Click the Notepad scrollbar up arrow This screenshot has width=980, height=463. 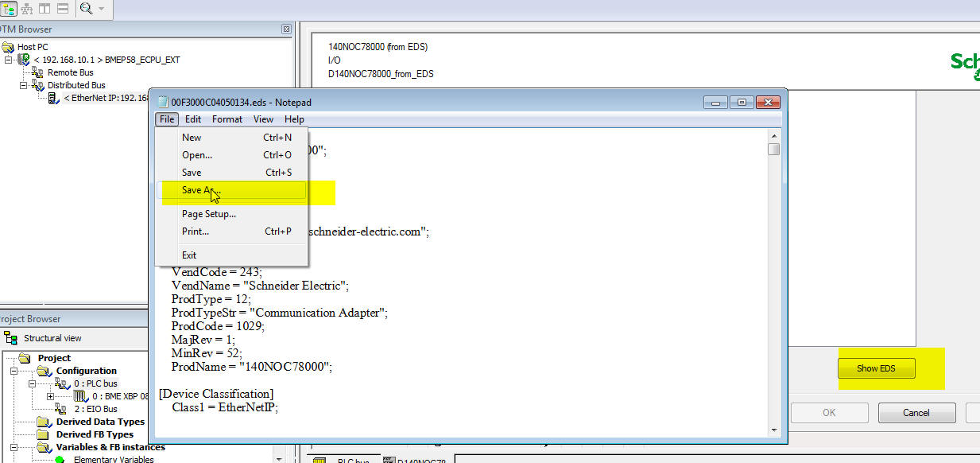point(773,135)
